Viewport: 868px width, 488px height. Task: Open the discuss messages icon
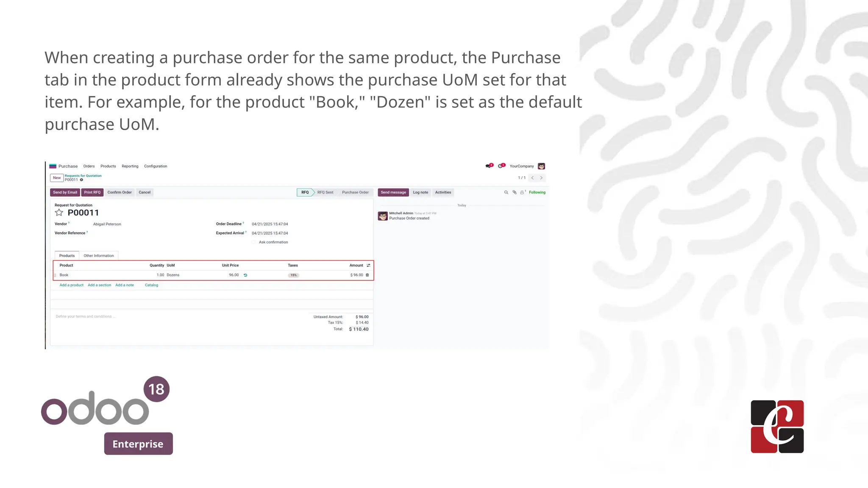click(489, 166)
